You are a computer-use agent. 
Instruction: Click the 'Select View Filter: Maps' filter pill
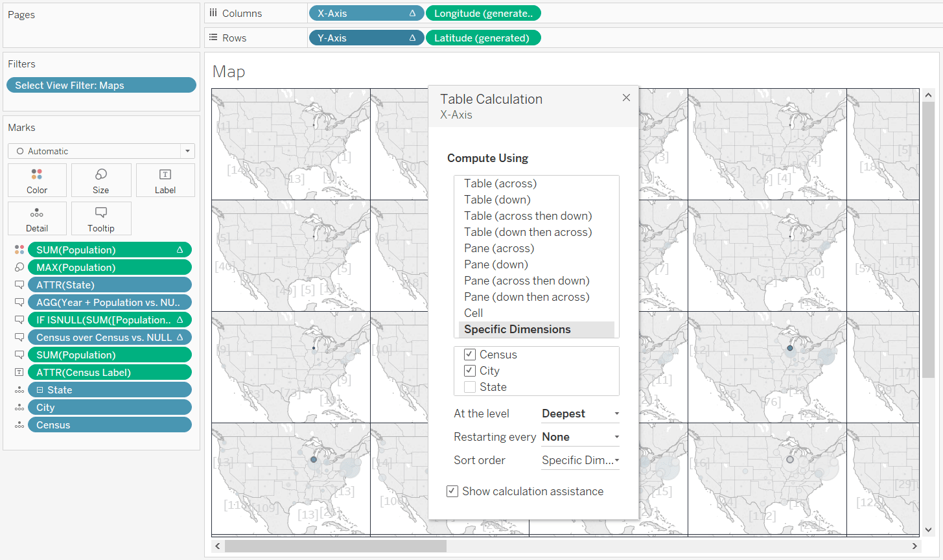(x=101, y=85)
